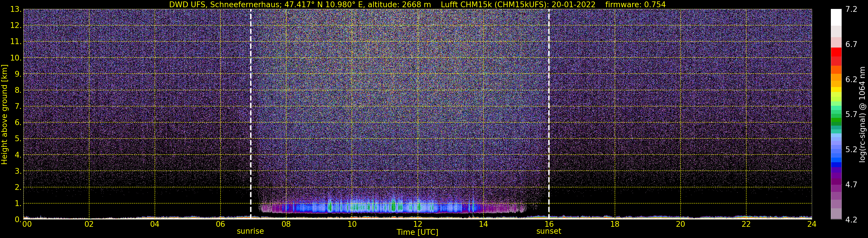The height and width of the screenshot is (238, 868).
Task: Click the time axis tick label 04
Action: point(155,224)
